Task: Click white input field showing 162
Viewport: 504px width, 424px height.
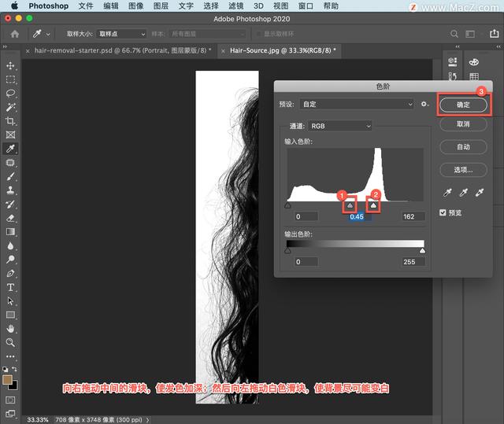Action: [x=413, y=216]
